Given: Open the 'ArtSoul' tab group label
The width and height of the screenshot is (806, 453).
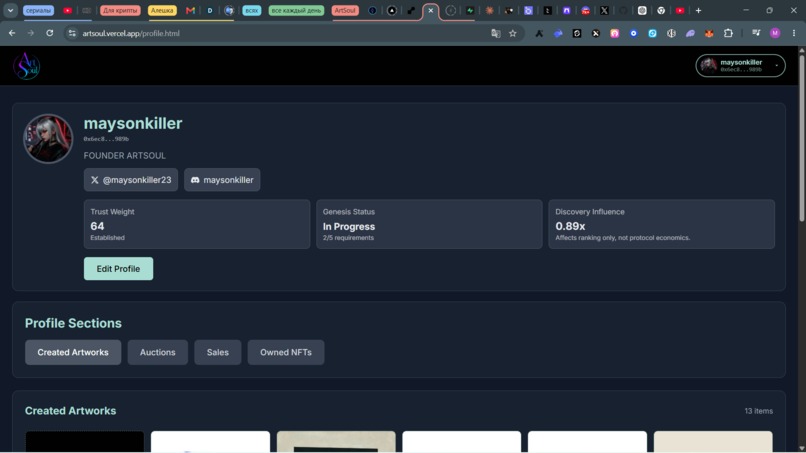Looking at the screenshot, I should tap(345, 10).
